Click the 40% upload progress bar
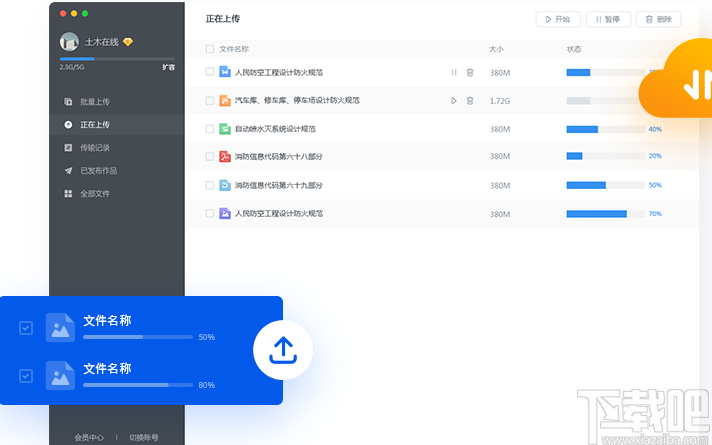Viewport: 712px width, 445px height. (605, 129)
